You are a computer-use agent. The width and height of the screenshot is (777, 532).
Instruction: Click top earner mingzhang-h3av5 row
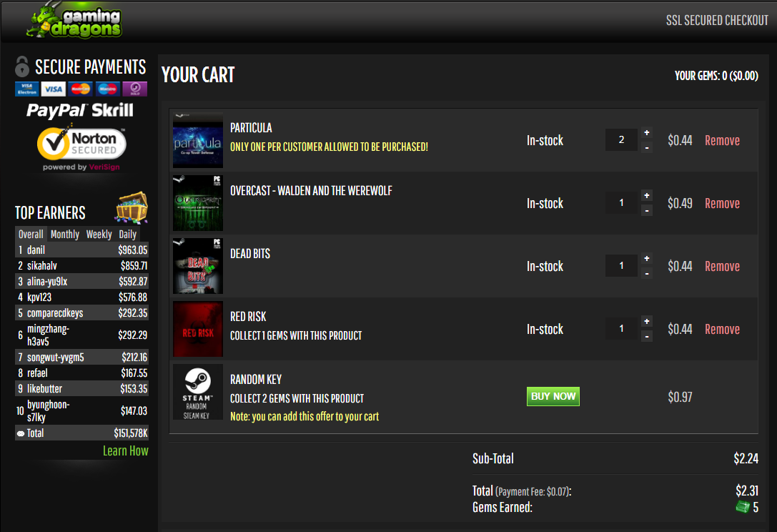pyautogui.click(x=81, y=335)
